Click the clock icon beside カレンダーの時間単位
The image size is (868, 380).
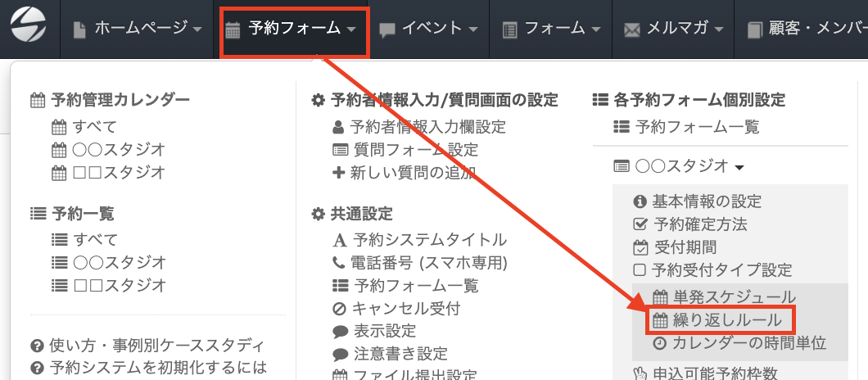click(661, 343)
